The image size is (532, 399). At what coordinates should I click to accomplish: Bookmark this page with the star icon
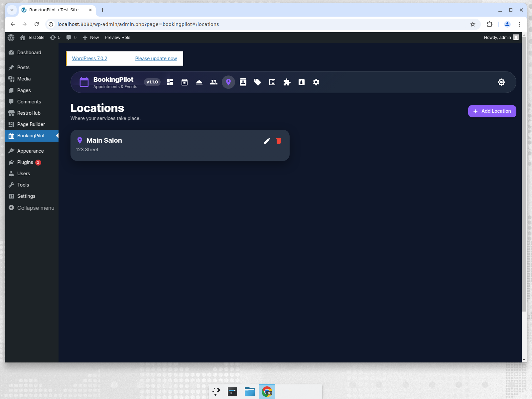tap(473, 24)
